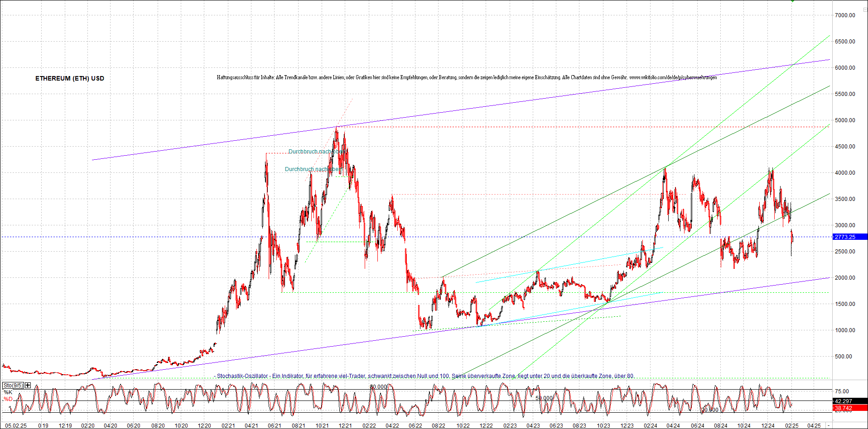
Task: Toggle the %K line visibility
Action: coord(8,392)
